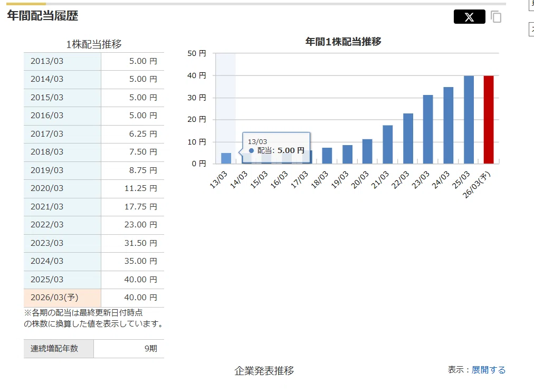
Task: Click the red 26/03(予) forecast bar
Action: pos(489,120)
